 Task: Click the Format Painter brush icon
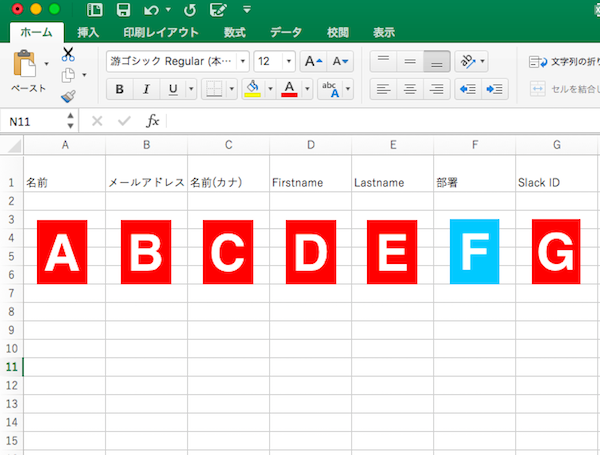coord(68,97)
